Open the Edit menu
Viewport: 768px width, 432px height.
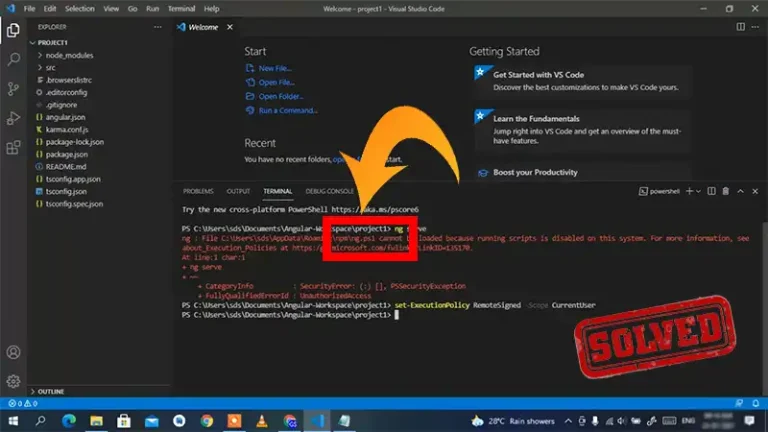tap(49, 9)
